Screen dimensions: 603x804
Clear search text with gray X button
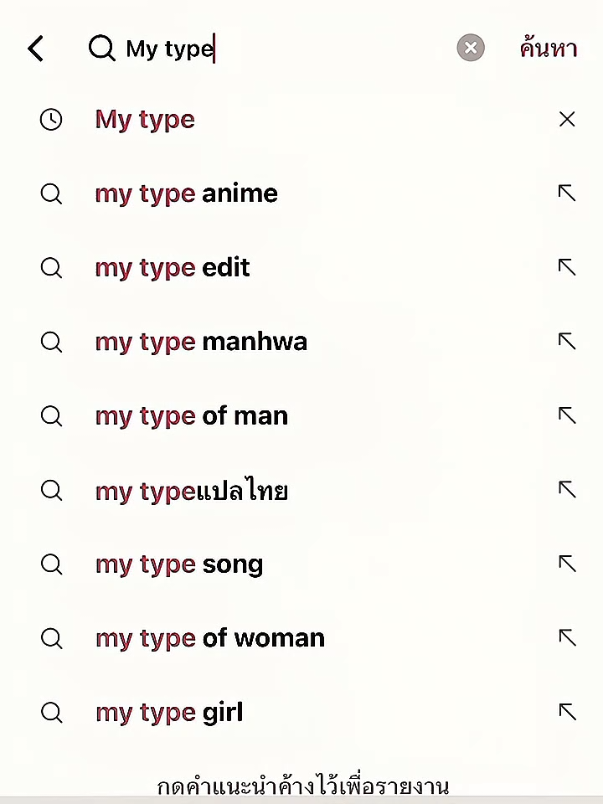click(x=470, y=48)
